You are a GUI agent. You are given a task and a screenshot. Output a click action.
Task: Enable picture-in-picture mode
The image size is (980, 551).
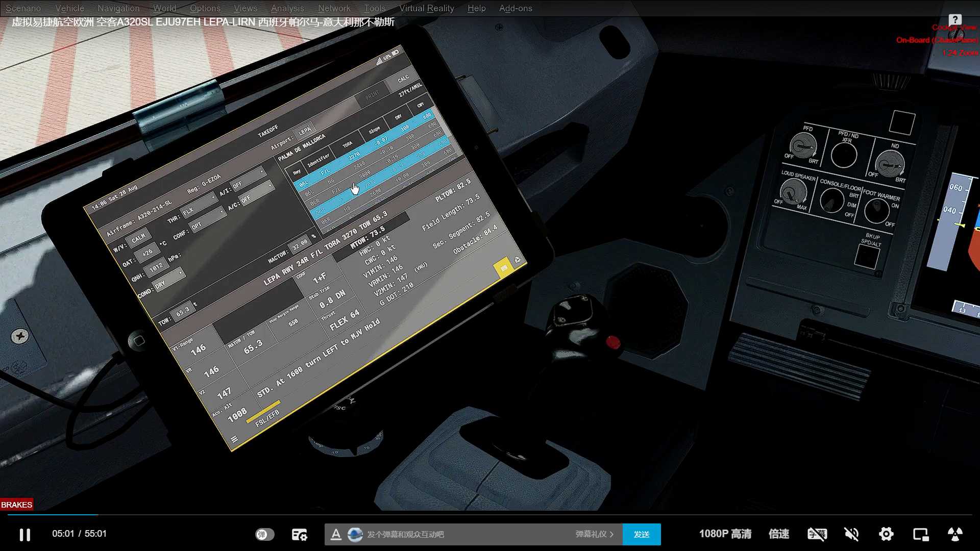click(921, 534)
